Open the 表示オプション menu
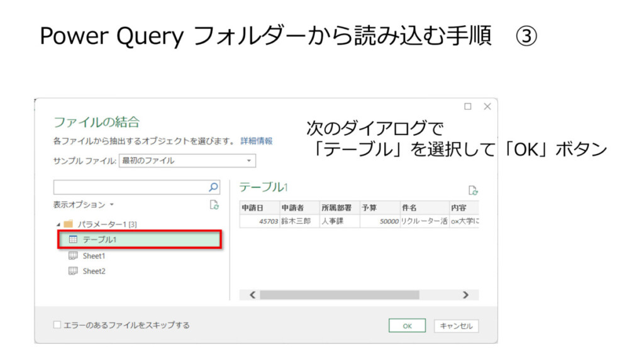 click(84, 204)
